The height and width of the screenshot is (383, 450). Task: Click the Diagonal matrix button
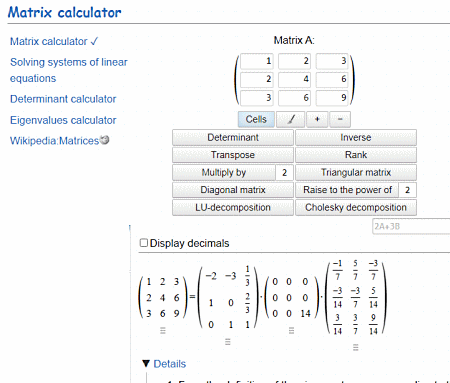233,190
